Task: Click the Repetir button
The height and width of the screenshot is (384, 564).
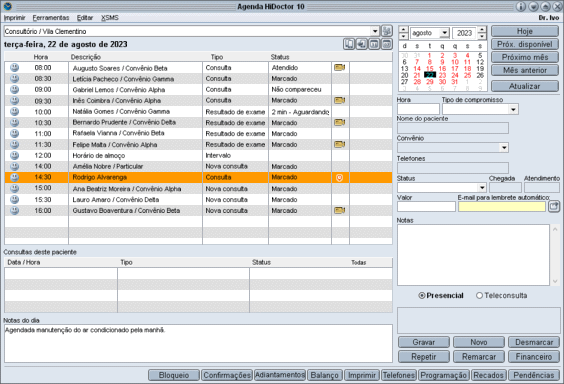Action: coord(424,357)
